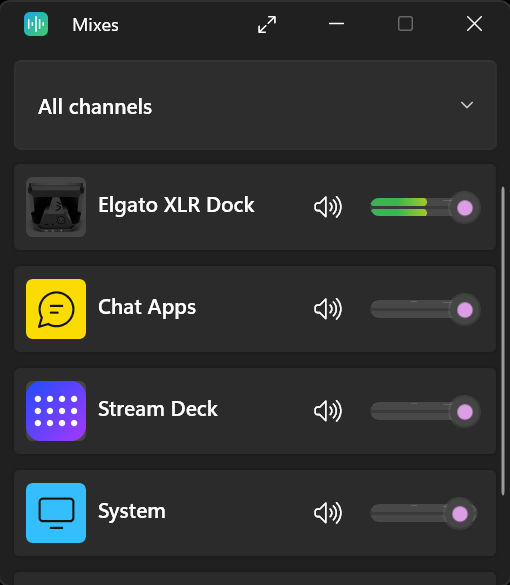This screenshot has height=585, width=510.
Task: Mute the System channel
Action: pyautogui.click(x=328, y=513)
